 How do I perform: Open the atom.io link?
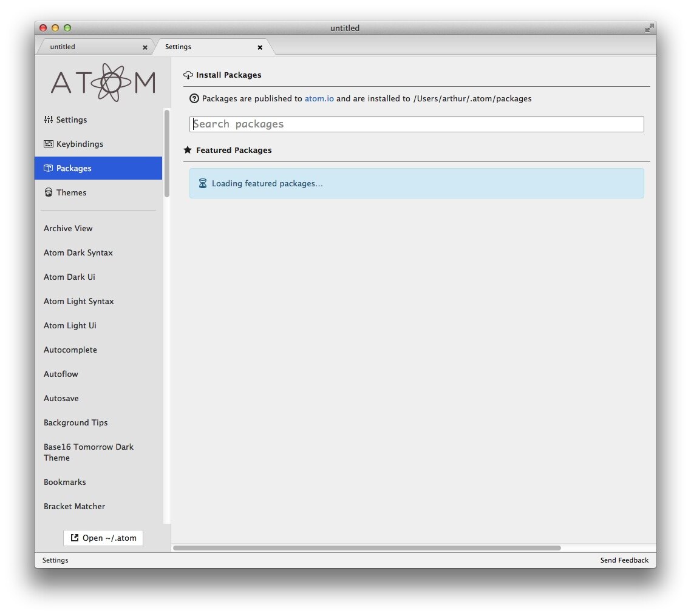click(319, 99)
